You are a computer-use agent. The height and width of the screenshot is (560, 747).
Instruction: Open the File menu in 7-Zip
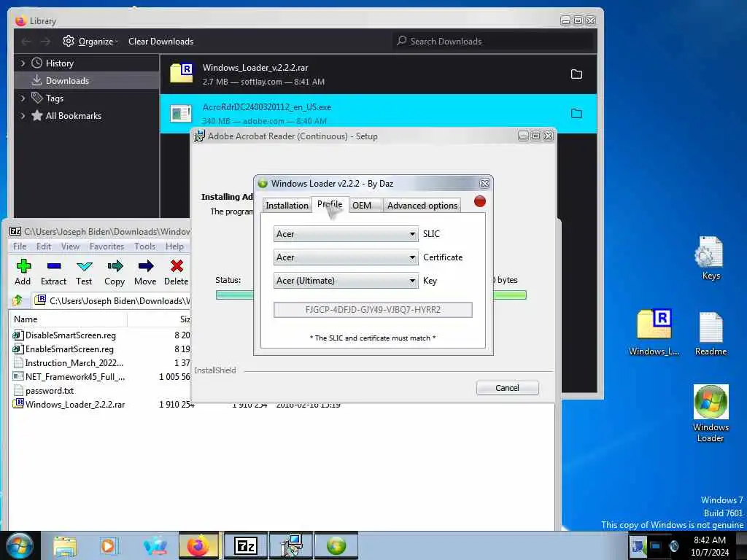point(20,246)
